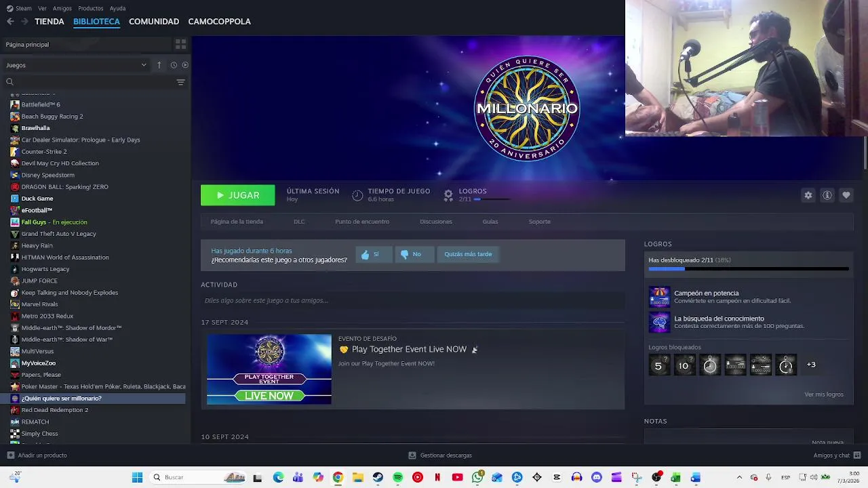Open Windows Start menu
This screenshot has height=488, width=868.
coord(137,477)
